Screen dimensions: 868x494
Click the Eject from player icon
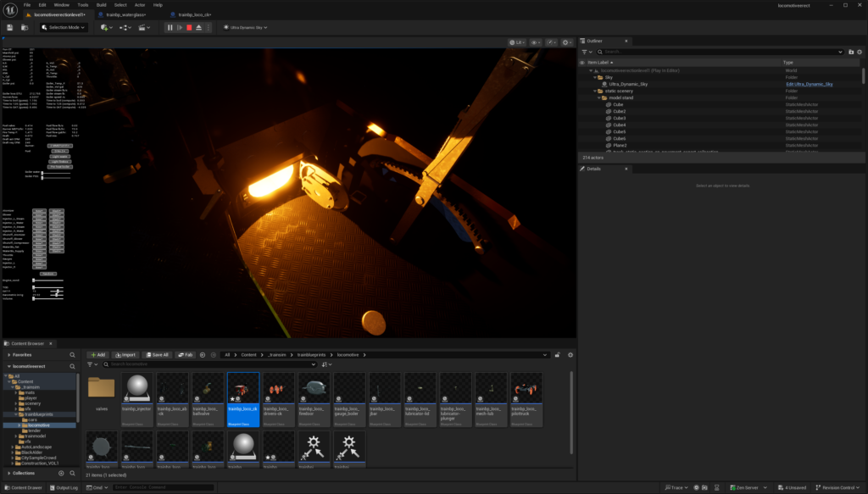pyautogui.click(x=199, y=27)
